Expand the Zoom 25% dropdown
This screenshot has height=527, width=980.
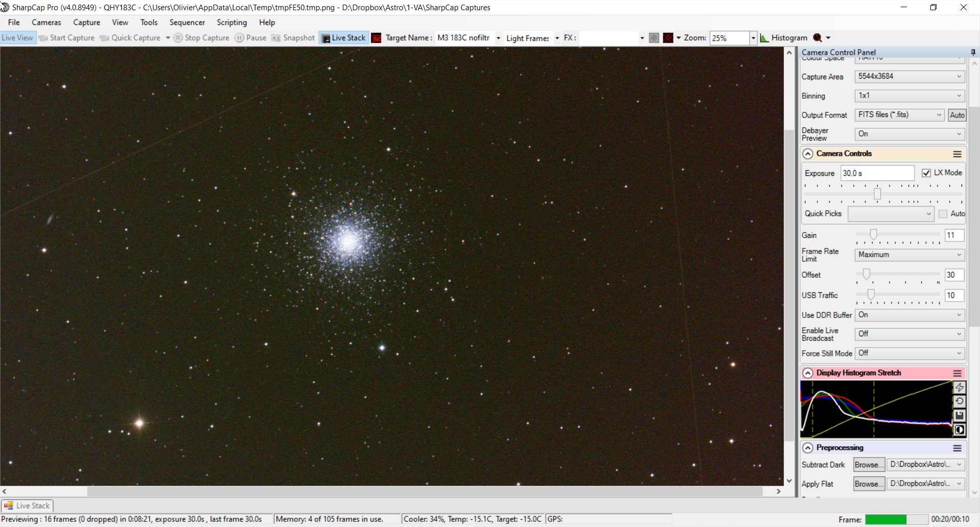(753, 38)
